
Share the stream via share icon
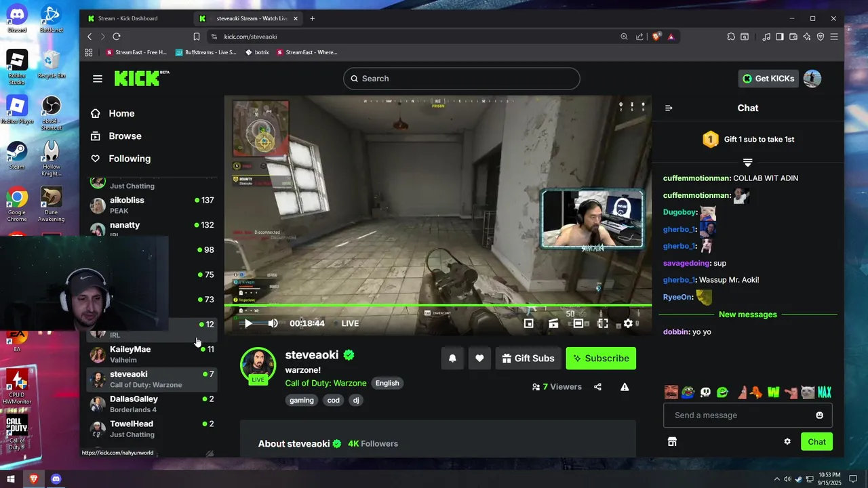coord(597,387)
